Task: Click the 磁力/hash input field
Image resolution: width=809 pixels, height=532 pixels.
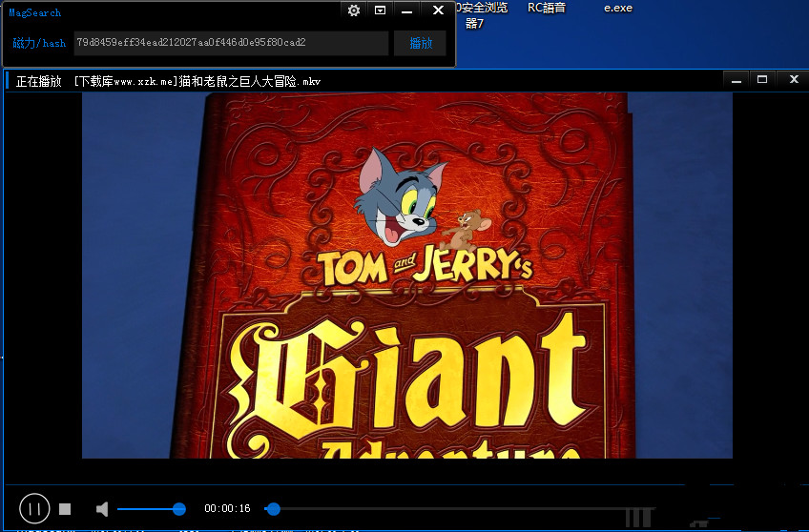Action: pos(231,43)
